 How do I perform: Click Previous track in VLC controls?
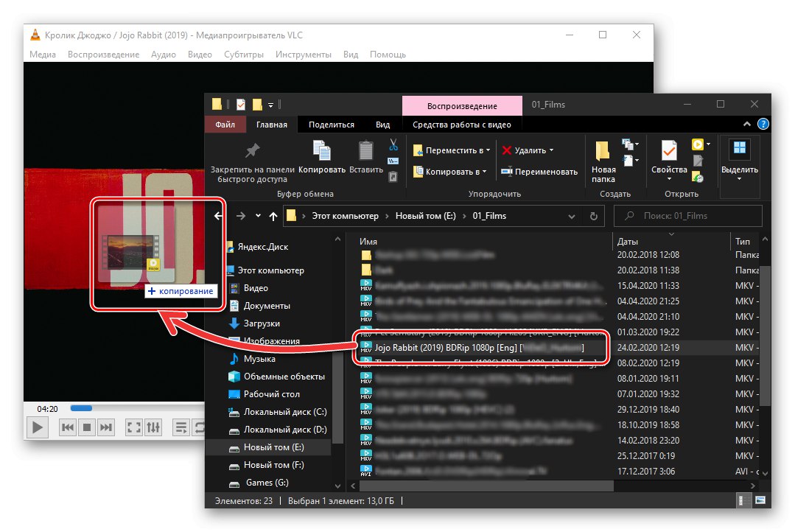pyautogui.click(x=67, y=427)
